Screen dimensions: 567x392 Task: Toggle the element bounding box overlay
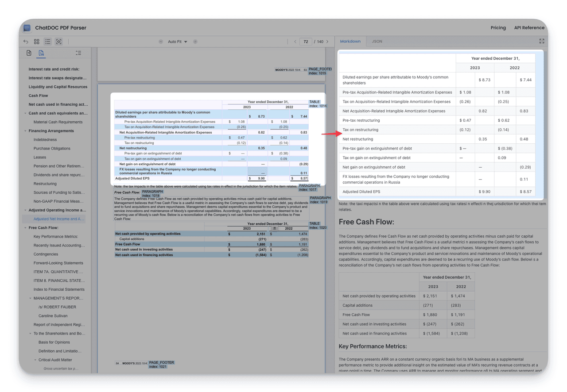(x=58, y=42)
